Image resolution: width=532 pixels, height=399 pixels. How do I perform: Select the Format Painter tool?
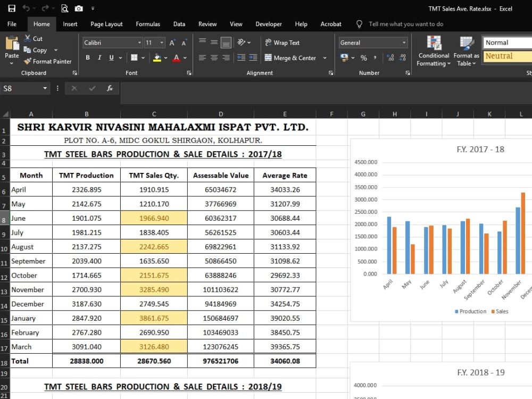pyautogui.click(x=48, y=61)
